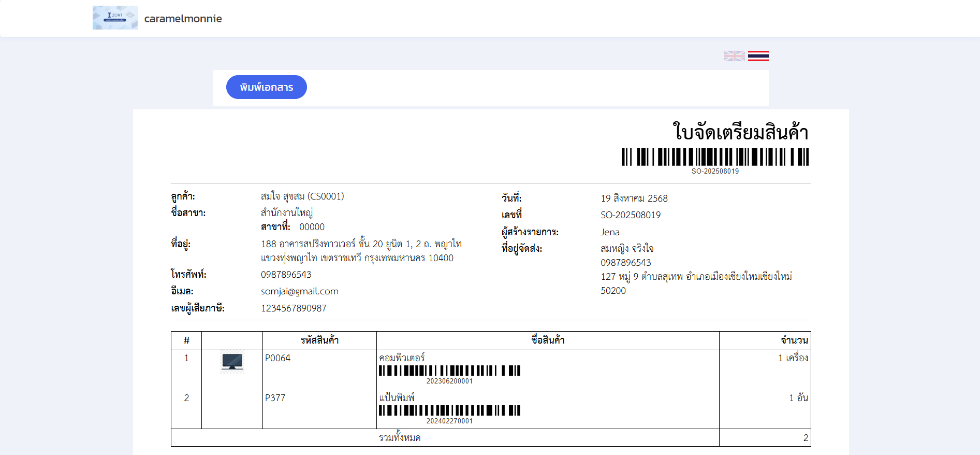Click order number SO-202508019 beside เลขที่
This screenshot has height=455, width=980.
[x=631, y=215]
